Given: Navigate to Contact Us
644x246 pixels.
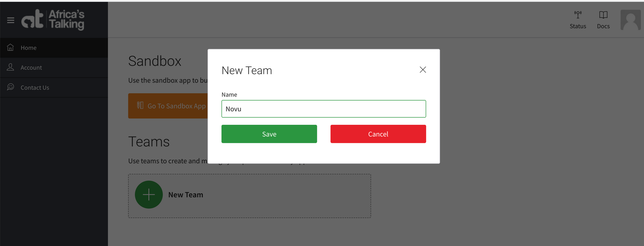Looking at the screenshot, I should point(34,87).
